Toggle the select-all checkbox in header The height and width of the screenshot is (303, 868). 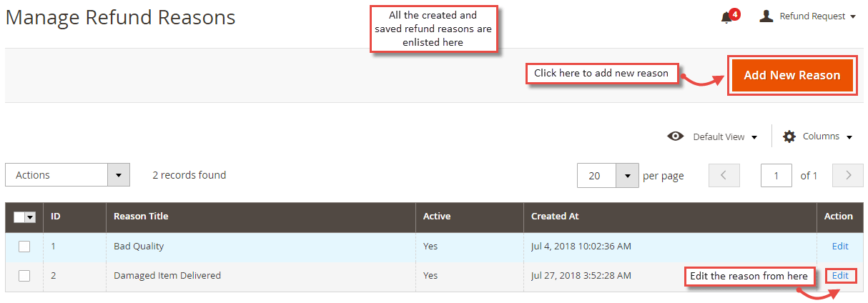[19, 217]
